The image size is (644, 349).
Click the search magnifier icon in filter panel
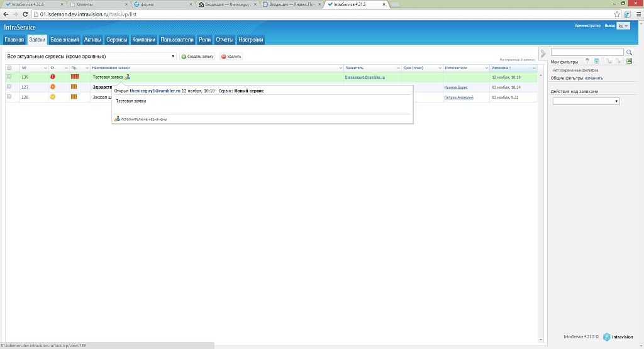[x=629, y=52]
